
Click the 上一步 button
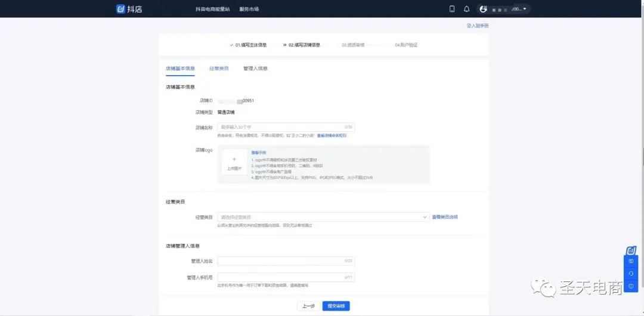(308, 306)
